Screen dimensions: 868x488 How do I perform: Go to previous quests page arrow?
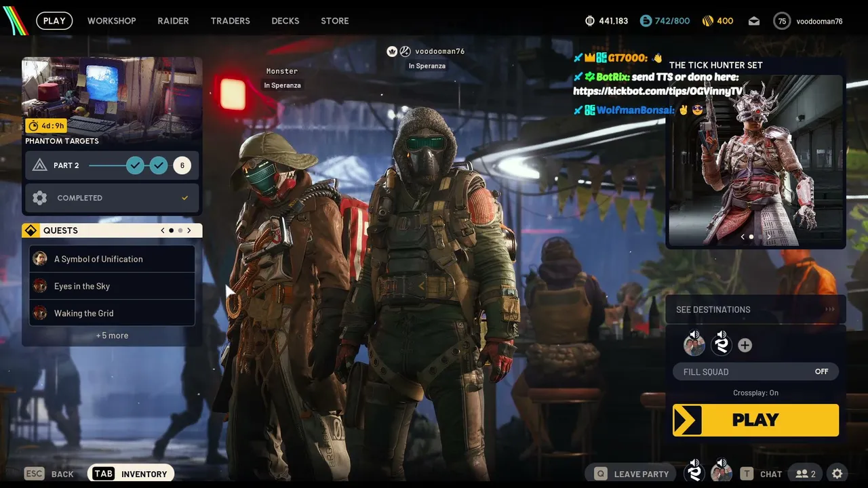click(x=163, y=230)
